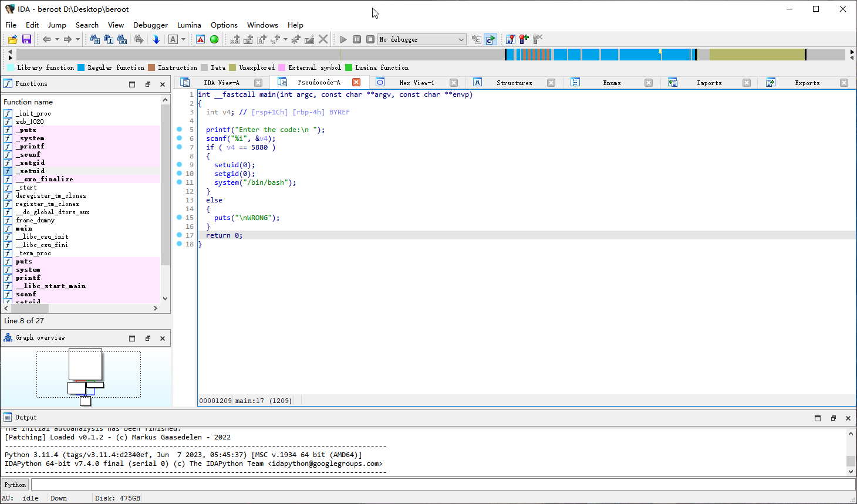Click the Structures tab icon
This screenshot has width=857, height=504.
tap(478, 83)
